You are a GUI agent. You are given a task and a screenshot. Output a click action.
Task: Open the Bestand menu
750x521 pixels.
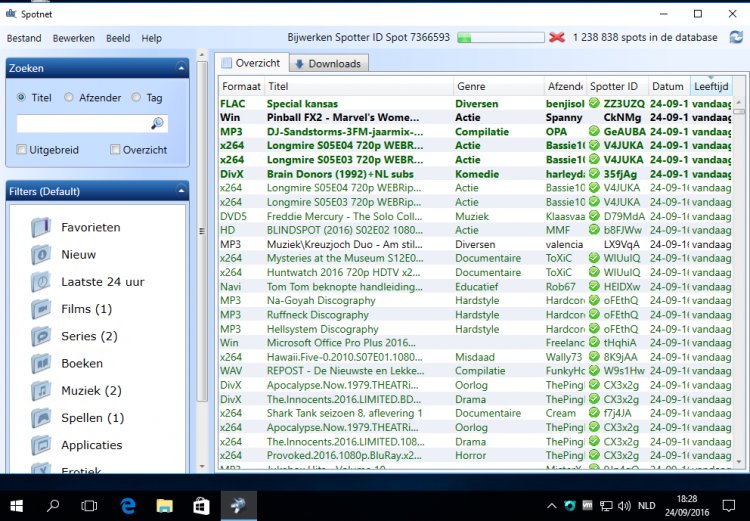[x=24, y=38]
